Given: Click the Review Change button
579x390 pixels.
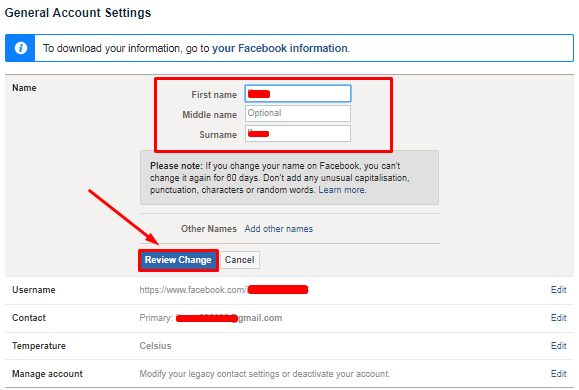Looking at the screenshot, I should coord(178,260).
